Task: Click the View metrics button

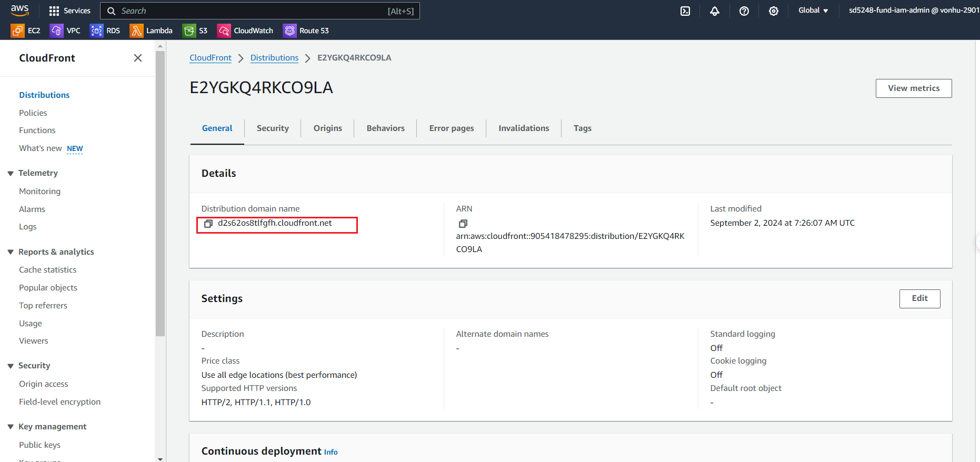Action: (913, 88)
